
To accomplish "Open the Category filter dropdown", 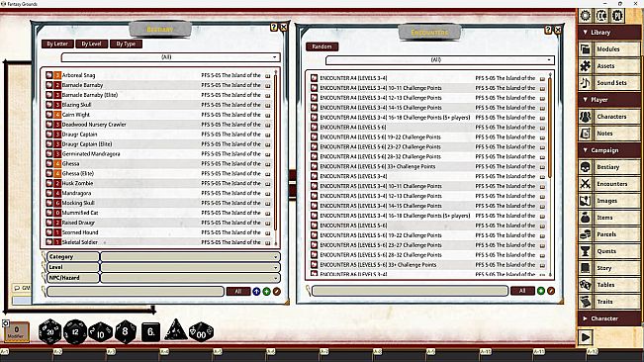I will click(x=191, y=256).
